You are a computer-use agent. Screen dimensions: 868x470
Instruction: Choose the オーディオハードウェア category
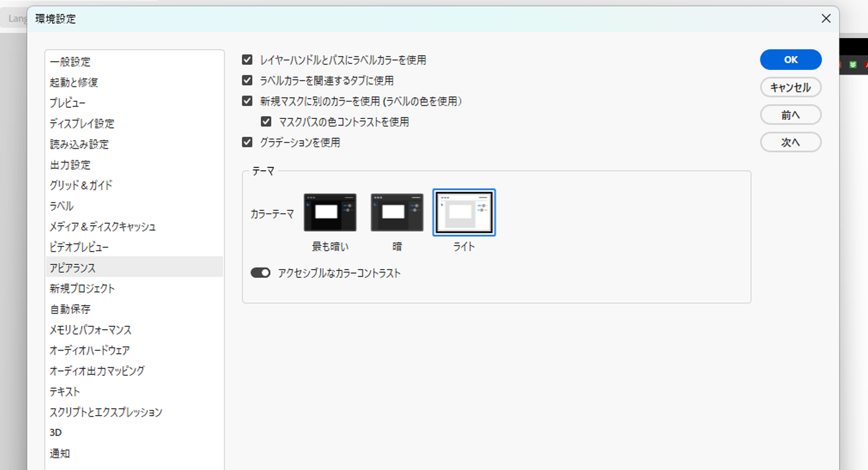point(134,350)
